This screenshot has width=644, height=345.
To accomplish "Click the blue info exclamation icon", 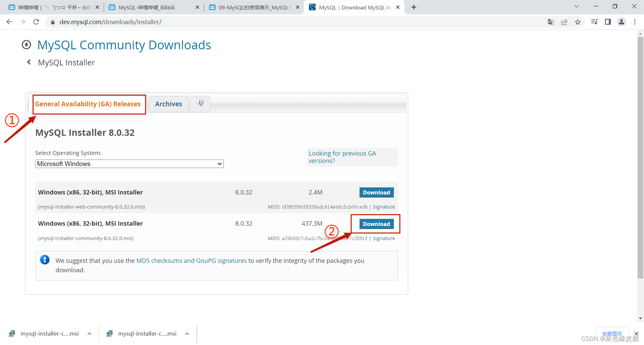I will [x=45, y=260].
